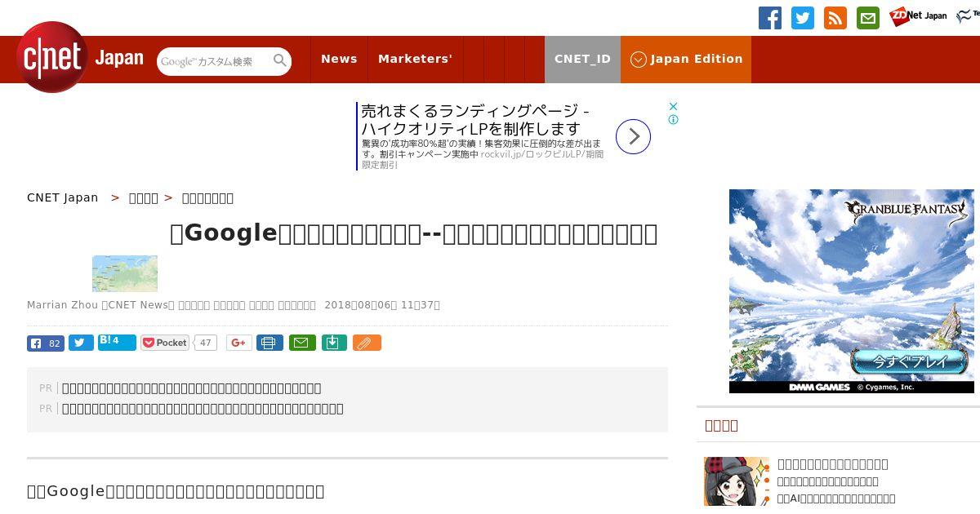Open the orange RSS feed icon
The image size is (980, 514).
pos(835,18)
